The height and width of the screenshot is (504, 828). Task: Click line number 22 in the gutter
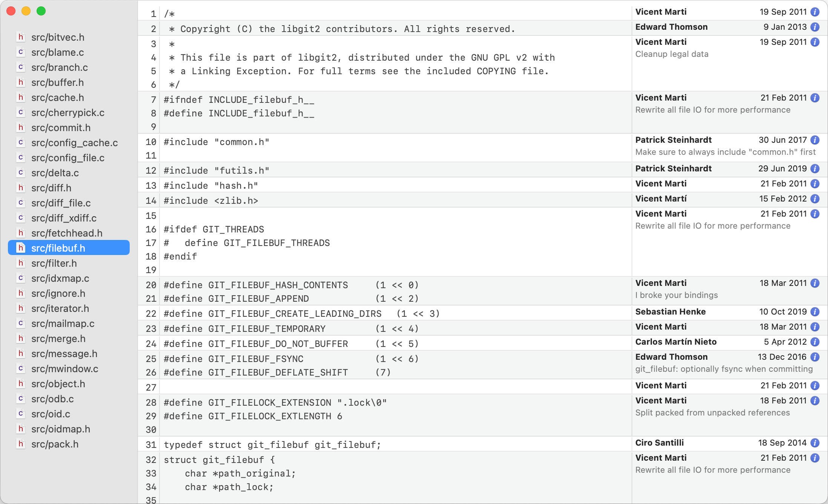pyautogui.click(x=151, y=314)
